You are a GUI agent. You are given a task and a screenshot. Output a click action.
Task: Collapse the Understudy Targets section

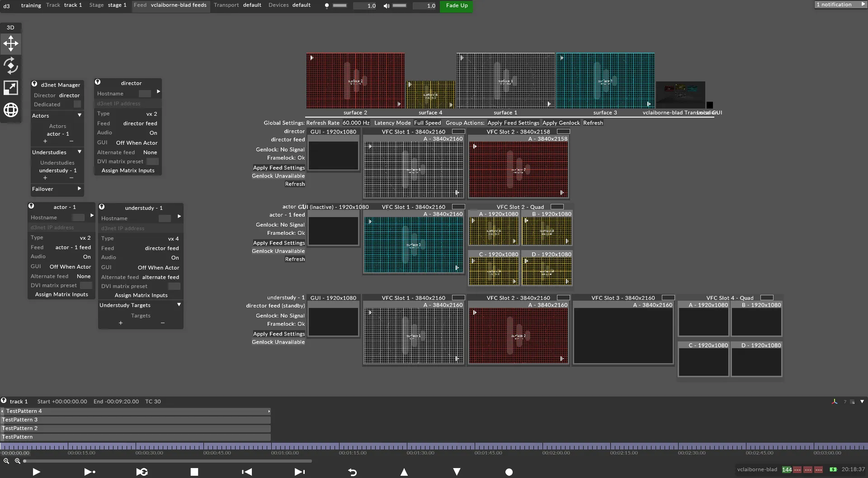point(179,305)
